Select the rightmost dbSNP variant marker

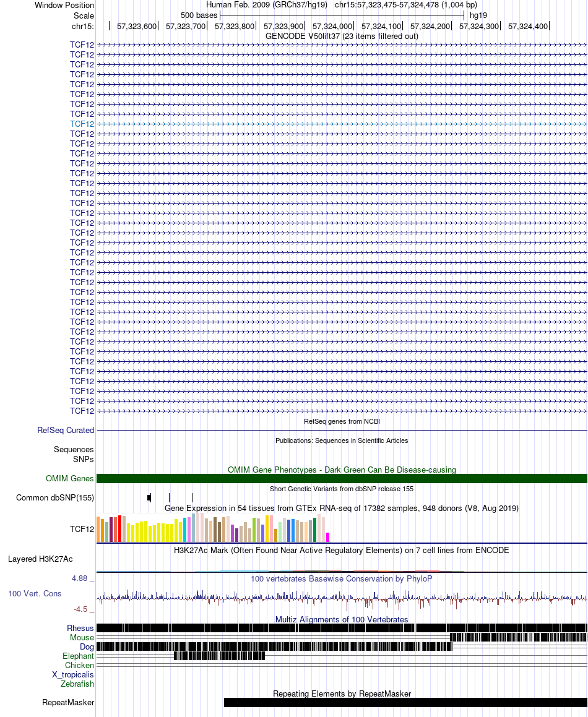click(x=192, y=497)
